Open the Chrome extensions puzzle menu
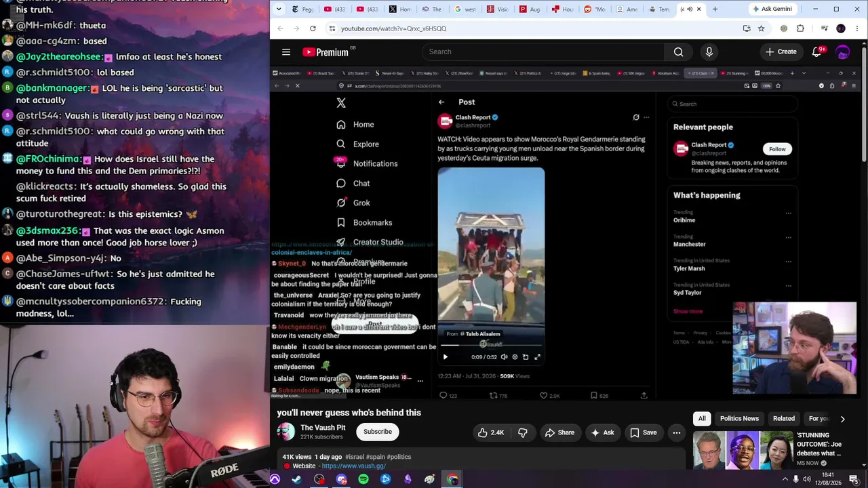This screenshot has width=868, height=488. click(x=800, y=28)
